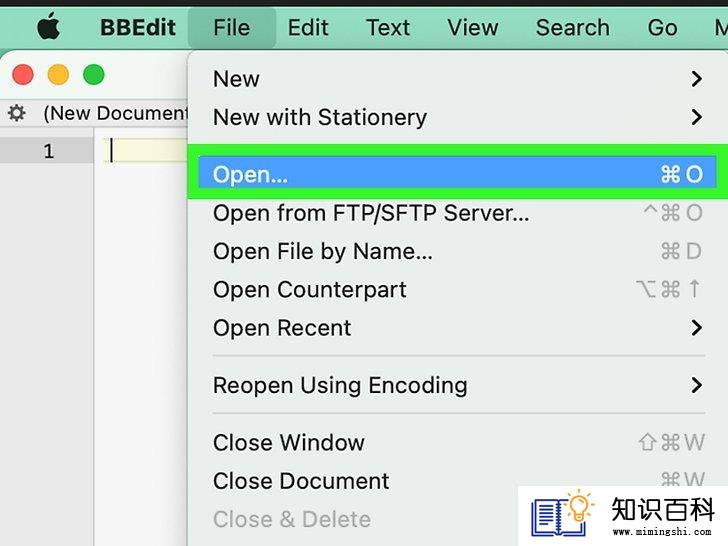Open the Text menu
The image size is (728, 546).
[388, 27]
